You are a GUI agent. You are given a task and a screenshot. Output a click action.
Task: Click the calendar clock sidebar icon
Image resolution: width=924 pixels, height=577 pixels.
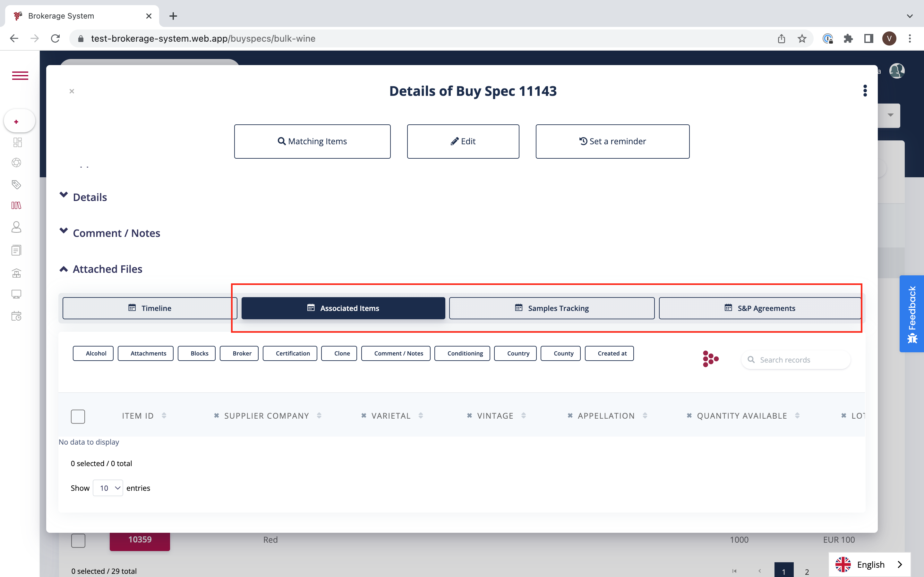(x=16, y=316)
